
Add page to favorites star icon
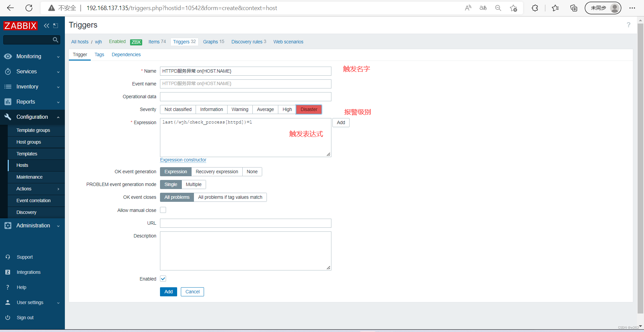(513, 8)
